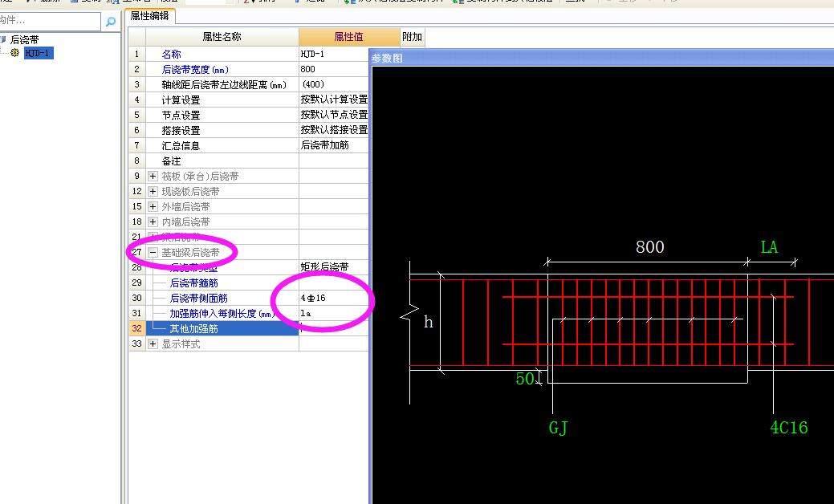
Task: Click the h height label in diagram
Action: pyautogui.click(x=428, y=322)
